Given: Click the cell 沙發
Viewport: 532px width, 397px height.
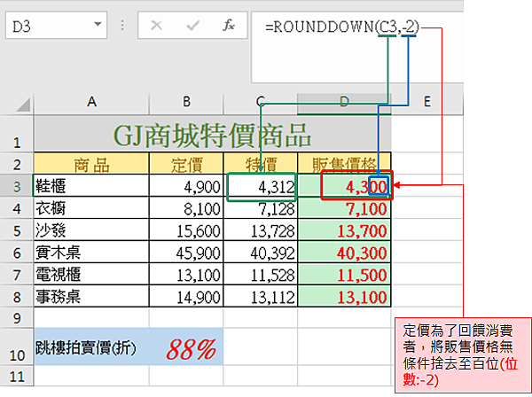Looking at the screenshot, I should click(91, 230).
